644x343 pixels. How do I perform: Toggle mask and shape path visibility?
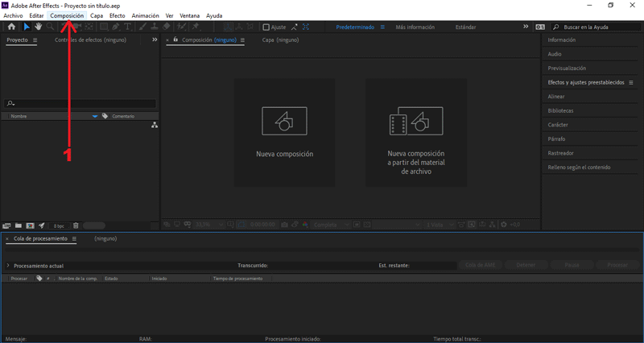pos(242,225)
